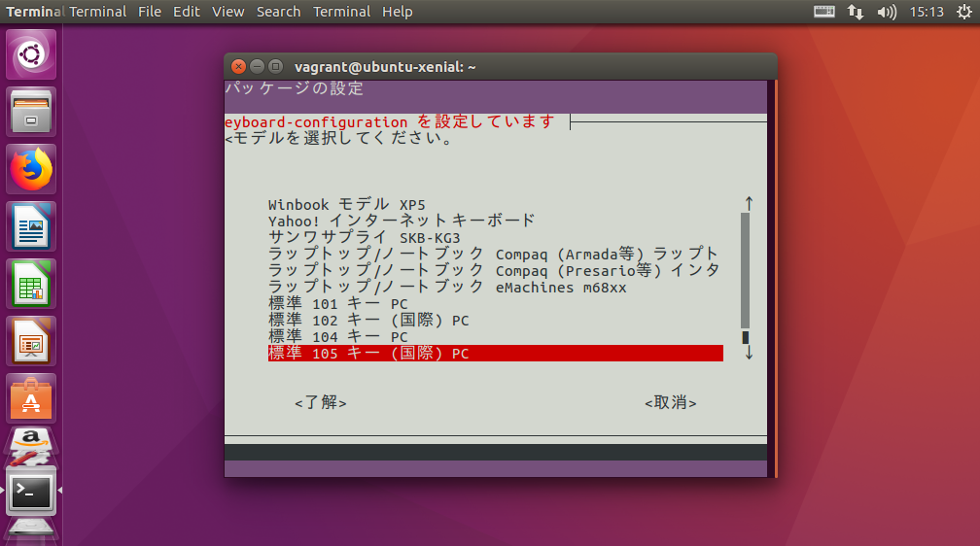Open the Help menu
980x546 pixels.
point(397,12)
